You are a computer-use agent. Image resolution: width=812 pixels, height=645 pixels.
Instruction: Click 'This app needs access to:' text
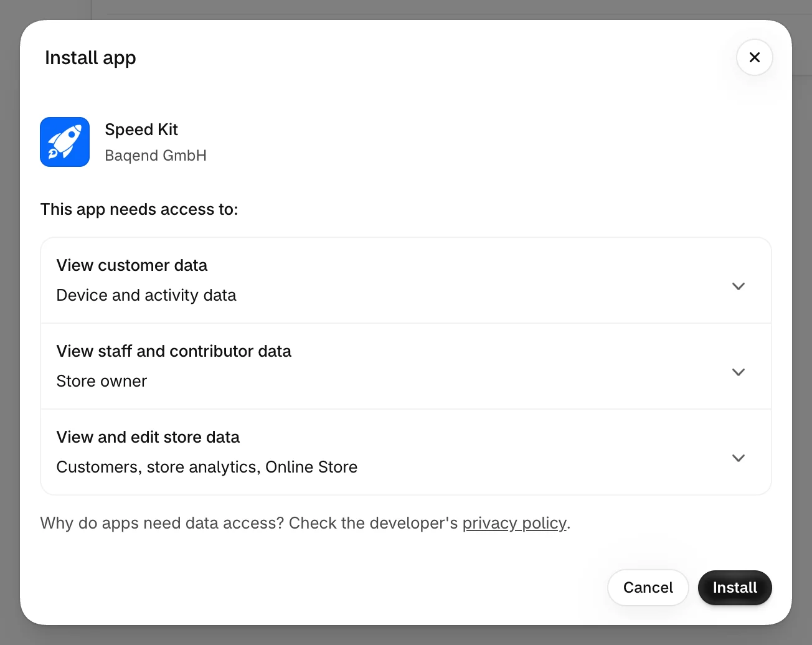(139, 209)
